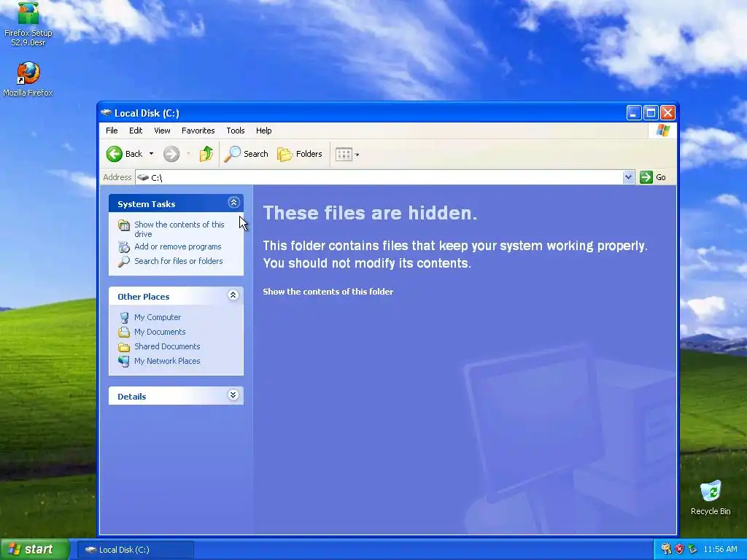747x560 pixels.
Task: Click the My Network Places globe icon
Action: 124,361
